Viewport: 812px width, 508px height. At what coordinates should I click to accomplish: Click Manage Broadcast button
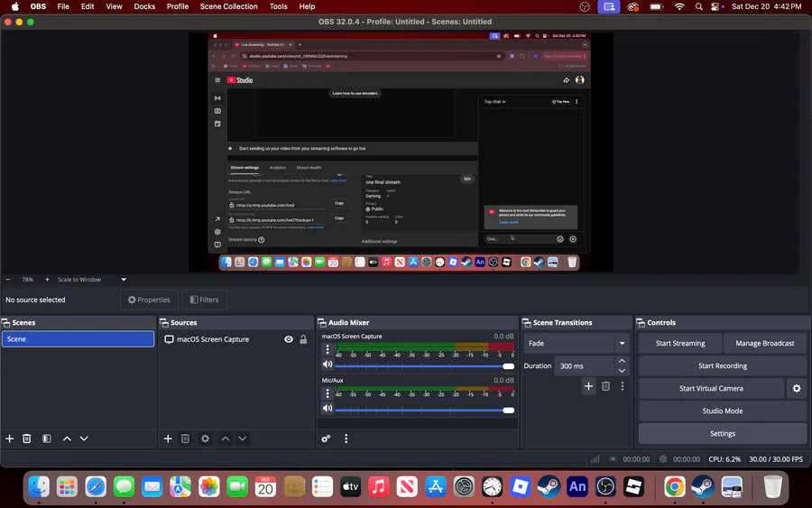764,343
